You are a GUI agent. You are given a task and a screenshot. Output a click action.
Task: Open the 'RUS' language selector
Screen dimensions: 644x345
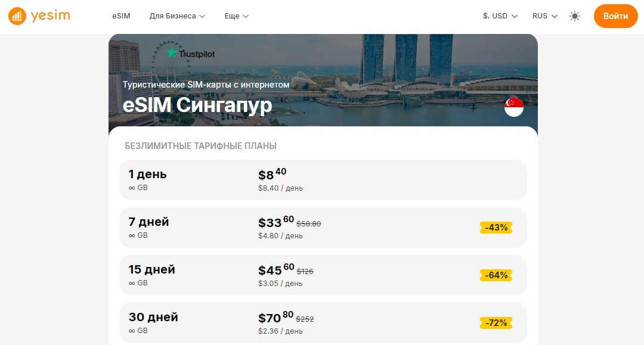click(x=543, y=16)
